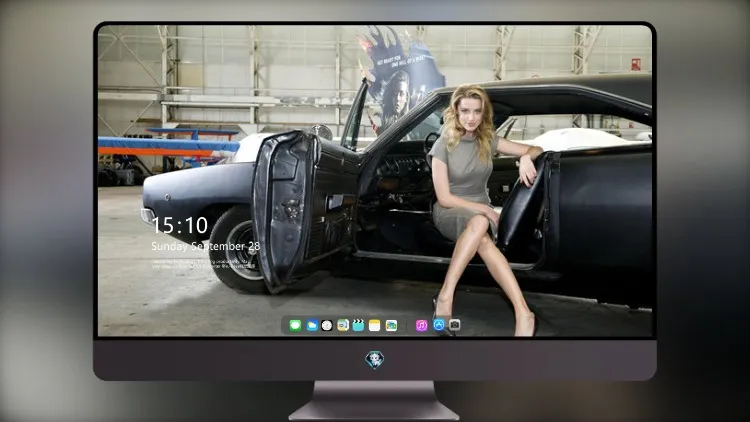Click the Sunday September 28 date text
750x422 pixels.
pos(206,246)
